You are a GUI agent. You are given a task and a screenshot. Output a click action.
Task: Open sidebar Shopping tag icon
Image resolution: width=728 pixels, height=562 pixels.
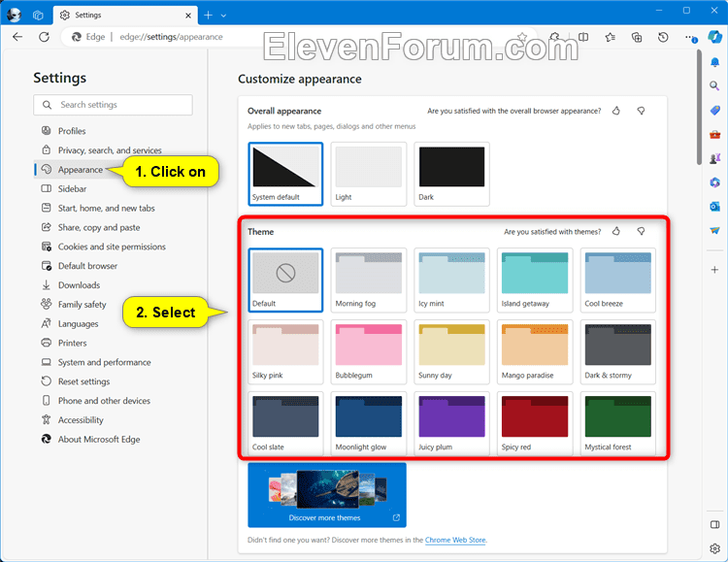tap(715, 110)
